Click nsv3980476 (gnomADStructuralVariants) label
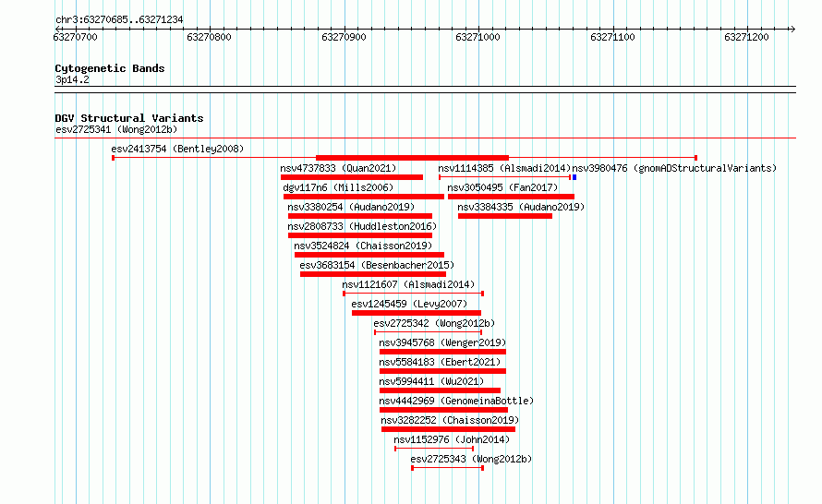Viewport: 822px width, 504px height. point(674,168)
